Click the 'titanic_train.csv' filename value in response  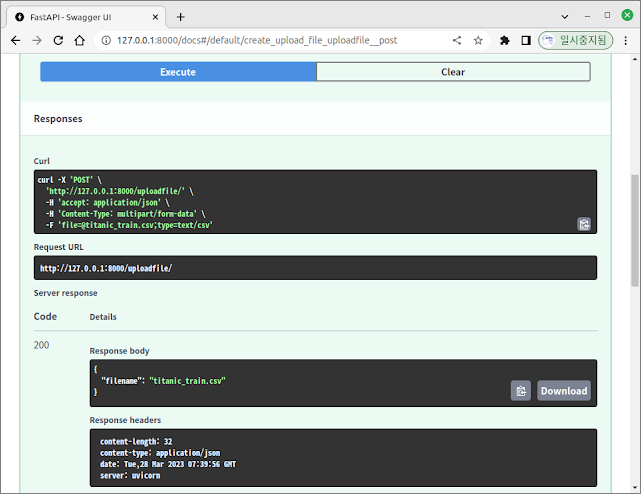[x=187, y=381]
